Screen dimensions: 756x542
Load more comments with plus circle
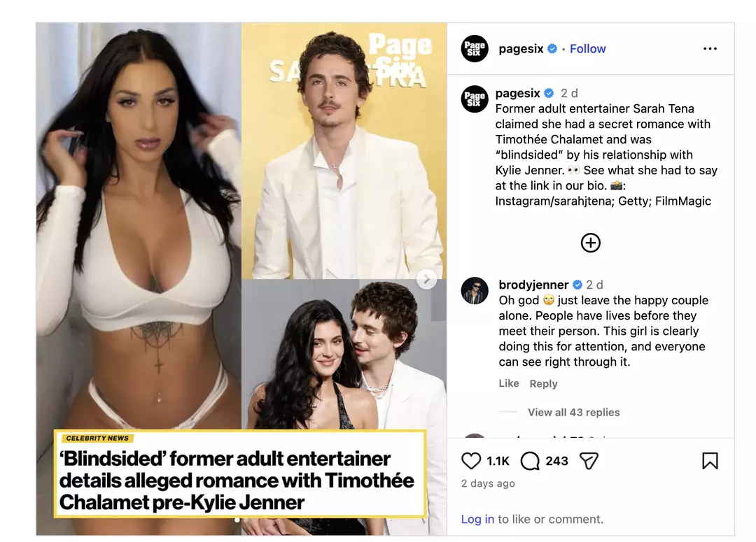(x=590, y=243)
